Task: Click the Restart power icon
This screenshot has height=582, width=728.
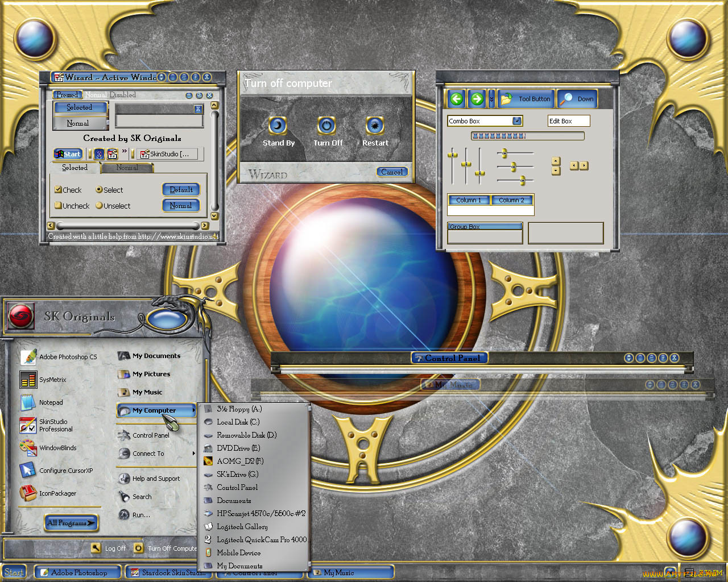Action: [x=374, y=125]
